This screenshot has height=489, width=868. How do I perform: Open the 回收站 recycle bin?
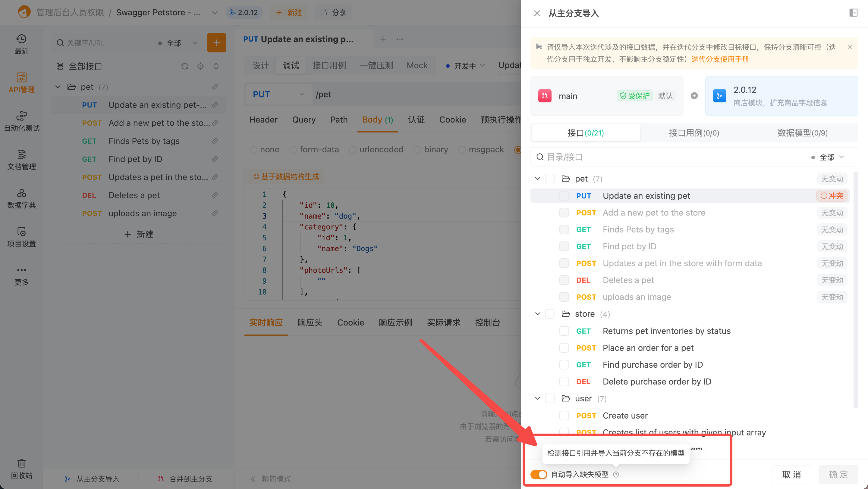tap(22, 469)
